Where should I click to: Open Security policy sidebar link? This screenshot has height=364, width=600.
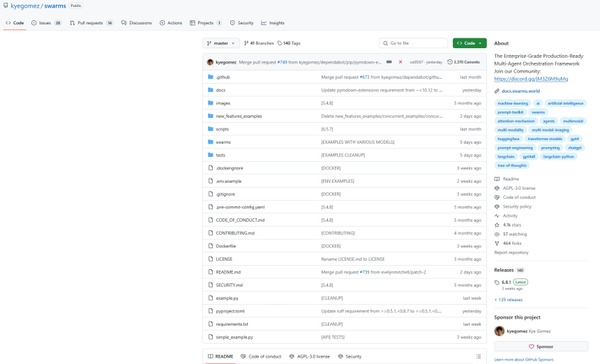516,206
